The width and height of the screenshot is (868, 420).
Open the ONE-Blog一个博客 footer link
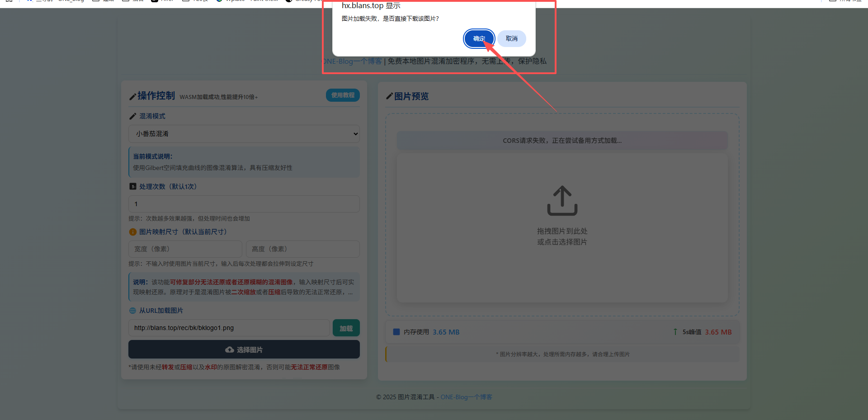pos(466,397)
